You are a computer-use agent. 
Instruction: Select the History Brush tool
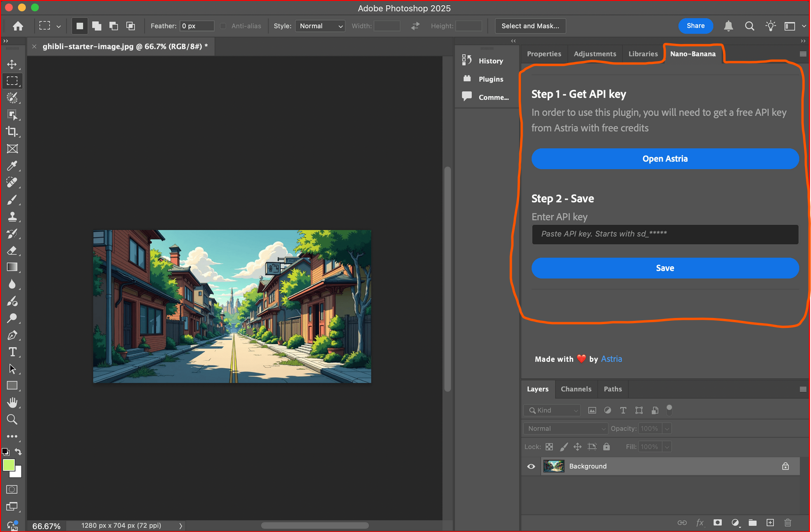point(12,234)
